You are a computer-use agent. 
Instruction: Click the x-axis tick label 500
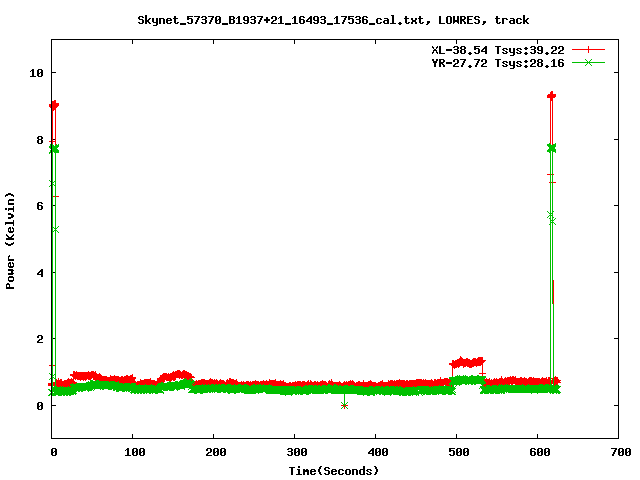tap(458, 452)
